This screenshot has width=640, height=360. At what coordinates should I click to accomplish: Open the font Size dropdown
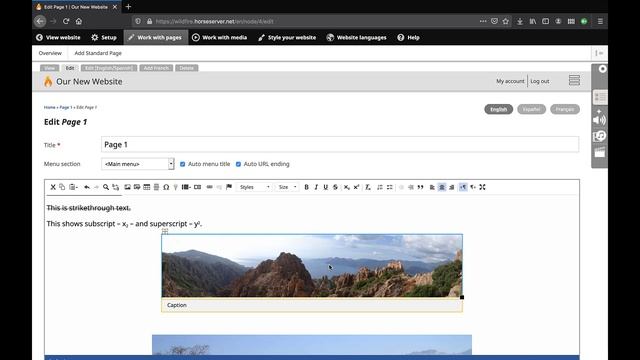point(287,187)
